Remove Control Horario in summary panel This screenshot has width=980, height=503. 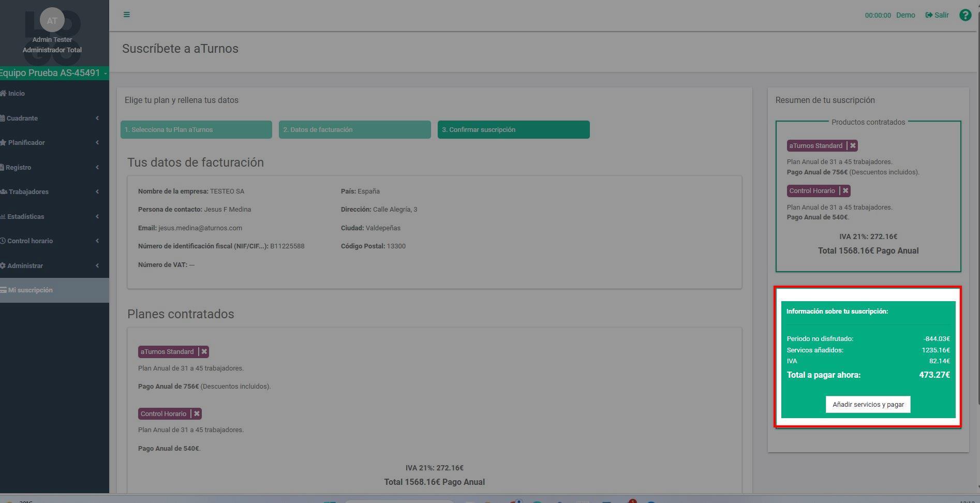845,191
